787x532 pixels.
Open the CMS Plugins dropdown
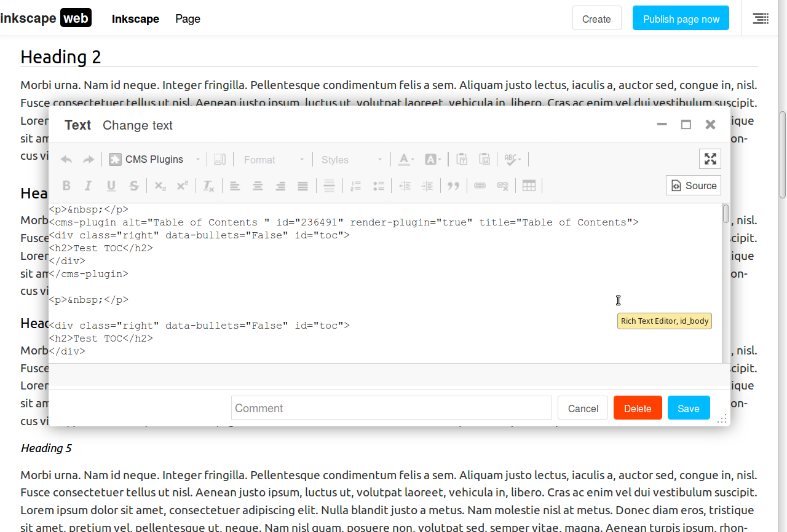[154, 160]
